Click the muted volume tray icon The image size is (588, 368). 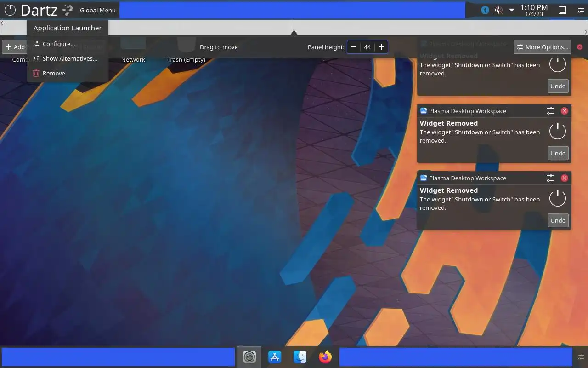(x=498, y=10)
